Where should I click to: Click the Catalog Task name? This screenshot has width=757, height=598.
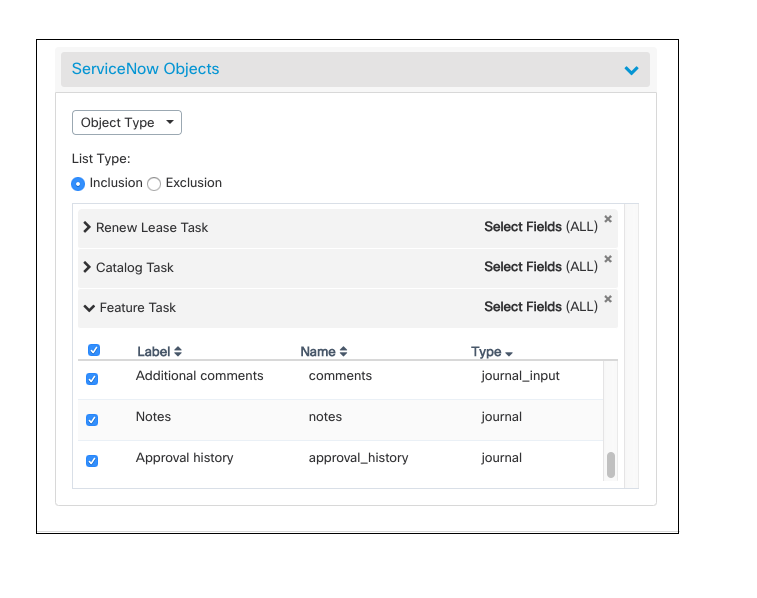click(x=134, y=267)
